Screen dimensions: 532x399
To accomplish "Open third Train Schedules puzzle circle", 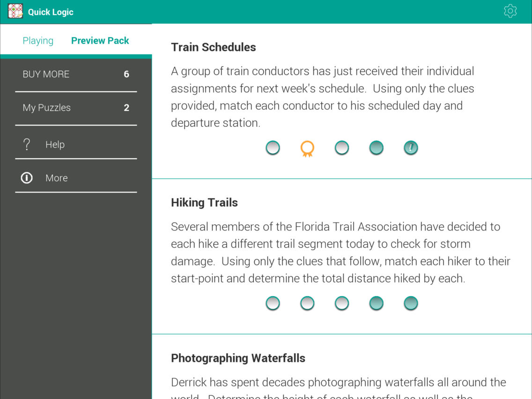I will 342,148.
